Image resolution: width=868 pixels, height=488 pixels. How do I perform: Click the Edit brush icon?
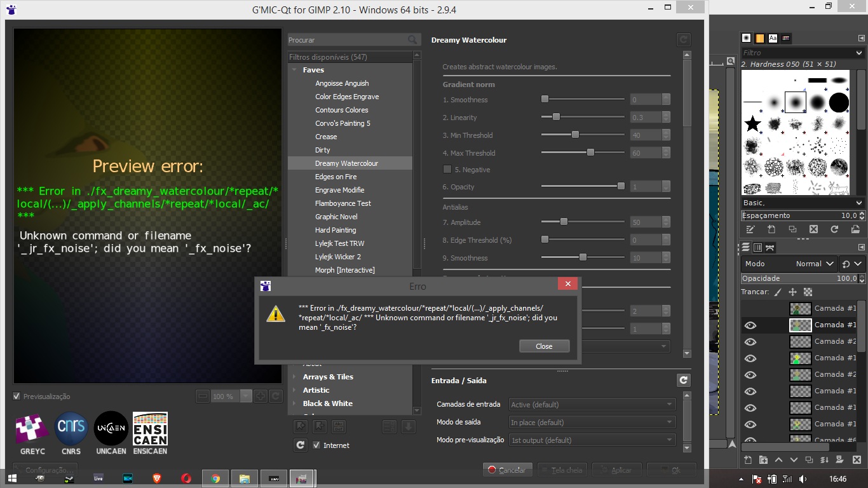pyautogui.click(x=750, y=229)
